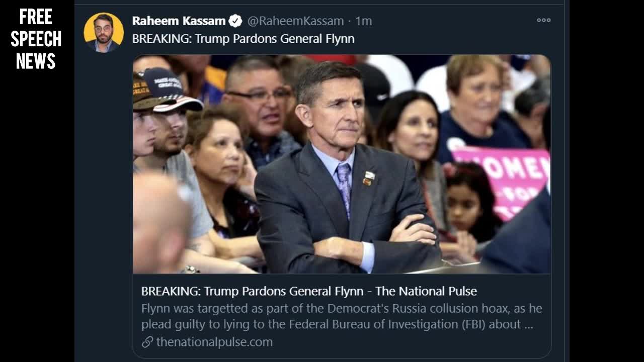The height and width of the screenshot is (362, 644).
Task: Open the National Pulse article headline
Action: (309, 291)
